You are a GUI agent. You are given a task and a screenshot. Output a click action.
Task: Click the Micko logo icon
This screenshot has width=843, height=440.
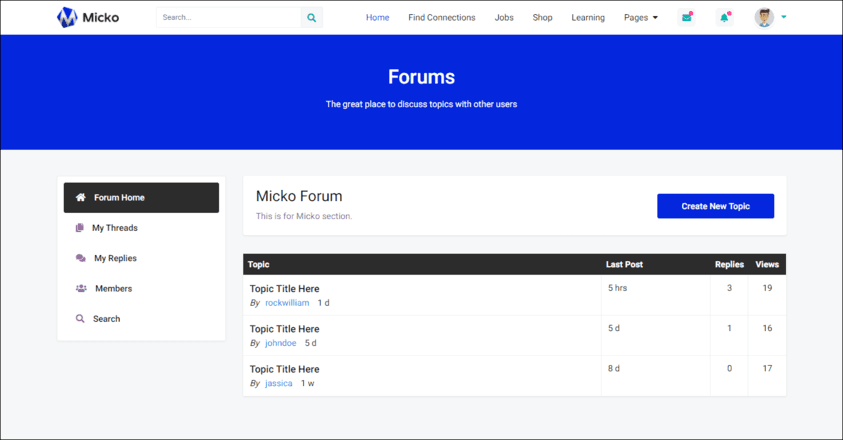[x=67, y=17]
